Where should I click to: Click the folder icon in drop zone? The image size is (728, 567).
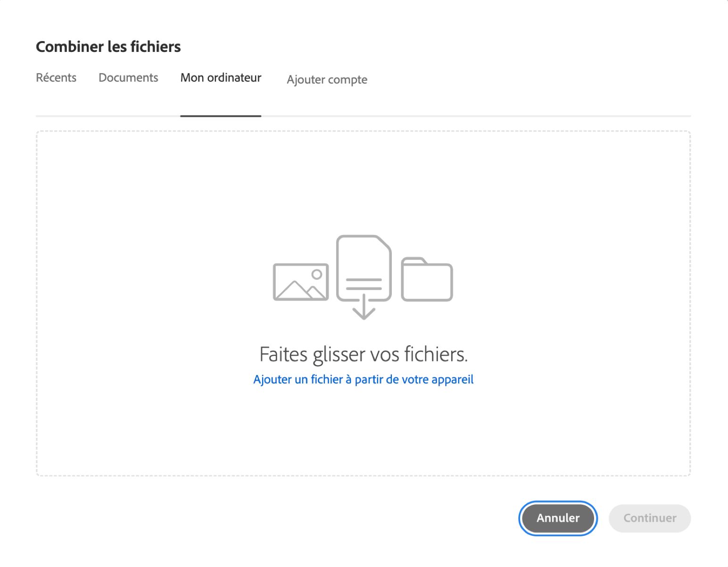click(x=427, y=279)
